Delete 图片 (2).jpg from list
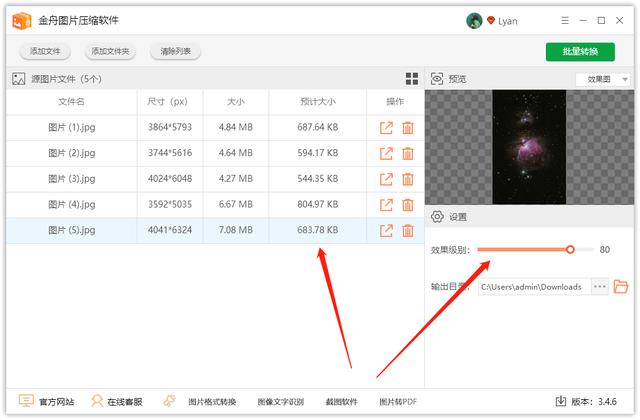Viewport: 640px width, 420px height. (x=407, y=153)
